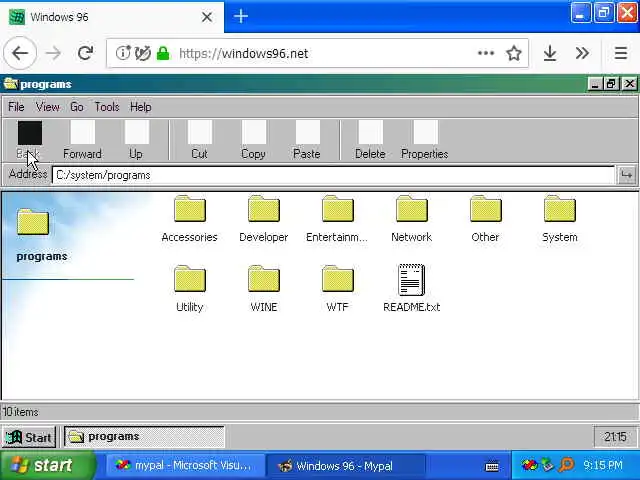Image resolution: width=640 pixels, height=480 pixels.
Task: Select programs in Windows 96 taskbar
Action: 144,437
